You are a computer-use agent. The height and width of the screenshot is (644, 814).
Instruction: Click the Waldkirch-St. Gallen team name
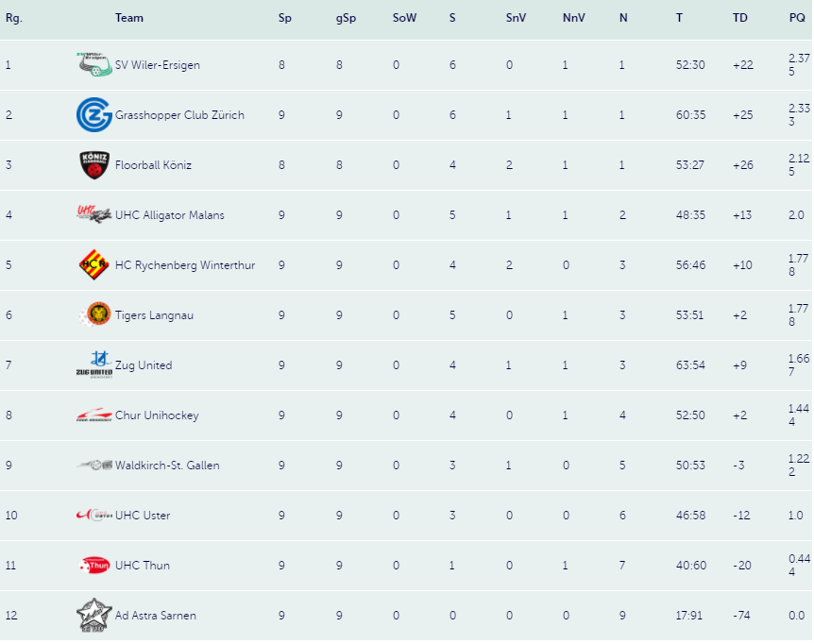pos(167,465)
